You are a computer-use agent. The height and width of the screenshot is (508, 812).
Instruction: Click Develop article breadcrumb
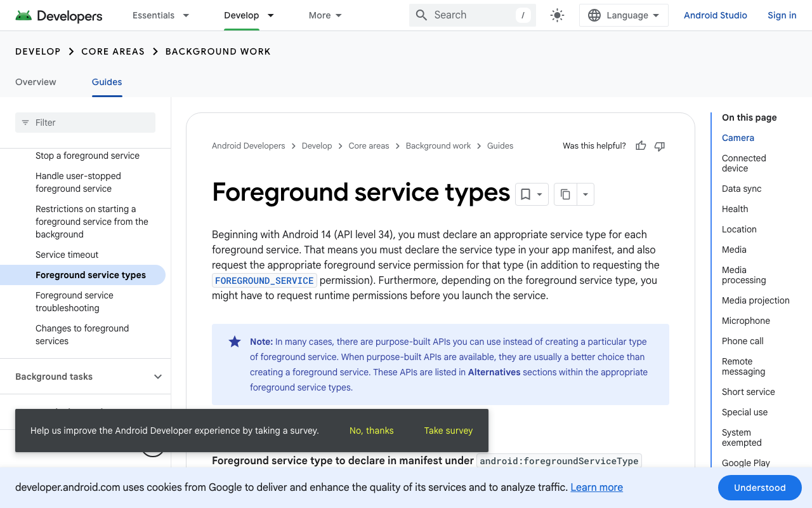pyautogui.click(x=317, y=146)
